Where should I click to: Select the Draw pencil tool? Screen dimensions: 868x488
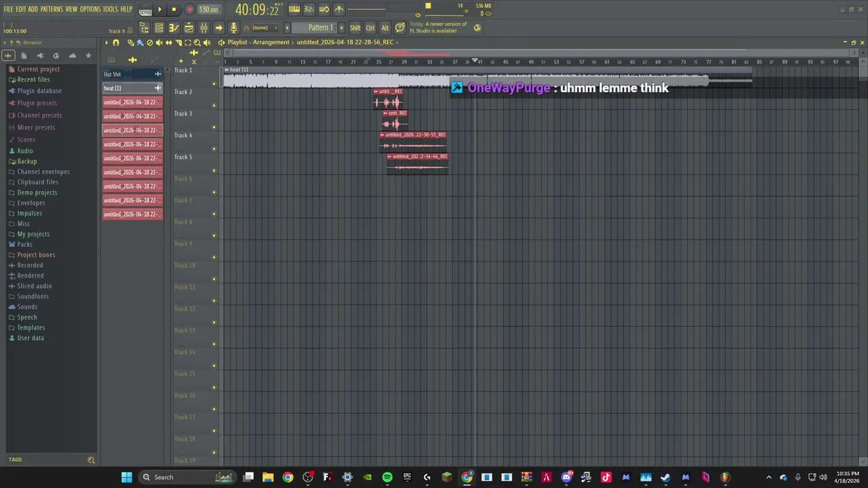[x=131, y=43]
